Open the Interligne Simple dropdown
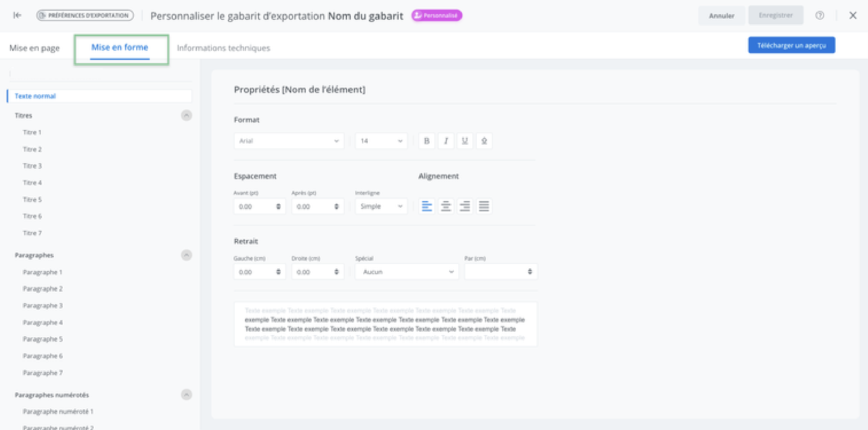 pyautogui.click(x=381, y=206)
